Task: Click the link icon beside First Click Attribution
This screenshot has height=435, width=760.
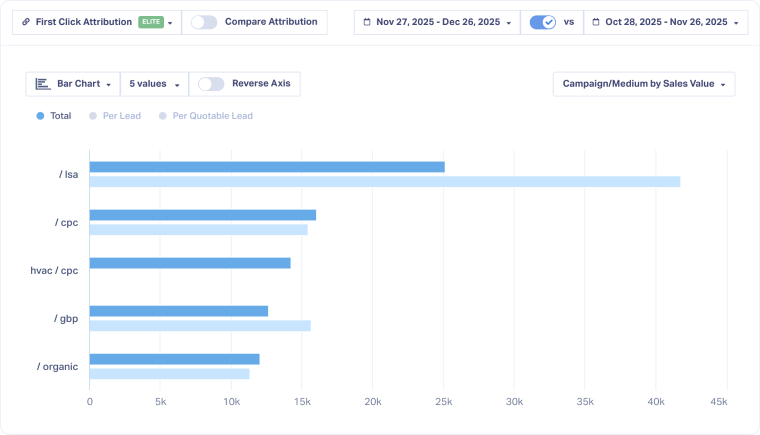Action: tap(25, 22)
